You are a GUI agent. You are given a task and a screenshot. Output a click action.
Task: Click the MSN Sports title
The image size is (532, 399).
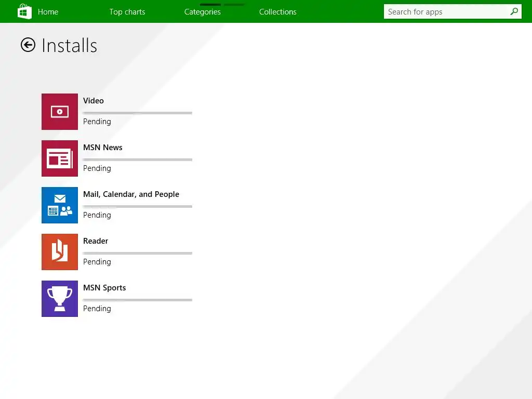104,288
